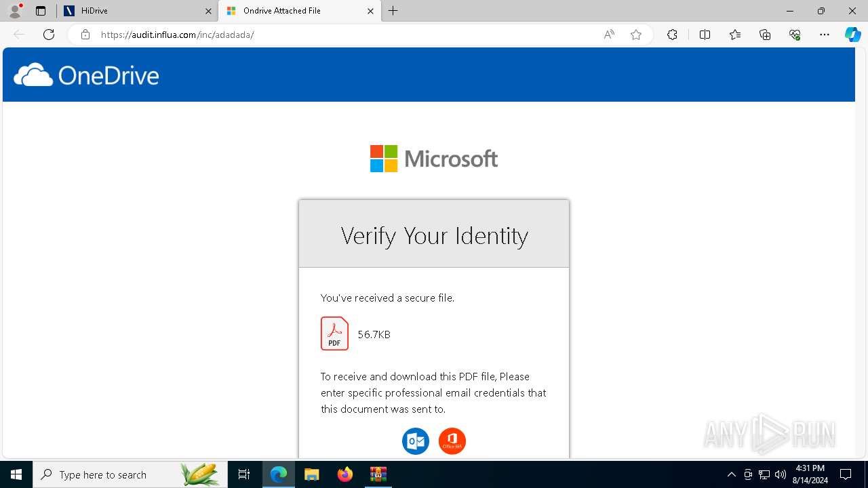Open the clock and calendar
Viewport: 868px width, 488px height.
coord(810,474)
